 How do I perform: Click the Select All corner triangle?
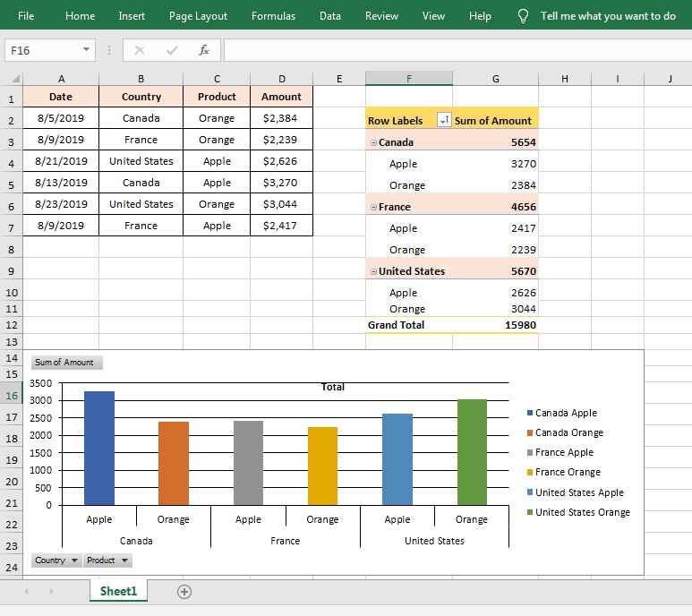click(15, 79)
